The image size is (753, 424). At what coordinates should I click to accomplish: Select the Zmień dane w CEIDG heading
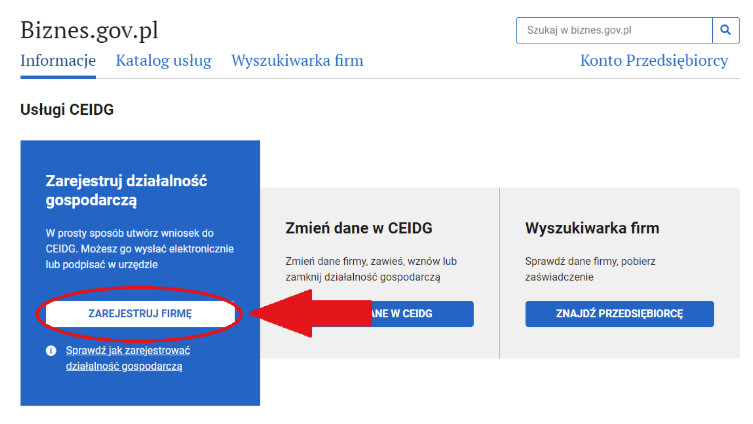tap(359, 228)
